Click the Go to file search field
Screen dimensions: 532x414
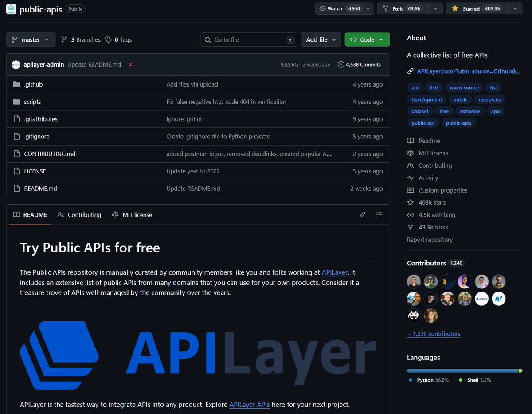[248, 39]
